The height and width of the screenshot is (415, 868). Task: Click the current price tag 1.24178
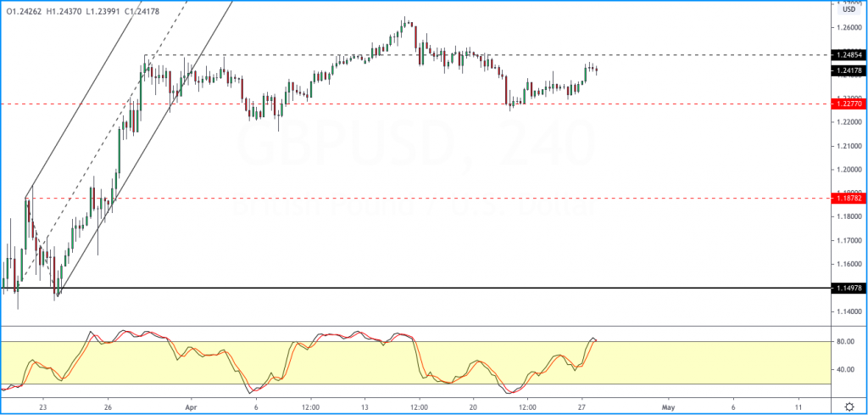pyautogui.click(x=849, y=70)
